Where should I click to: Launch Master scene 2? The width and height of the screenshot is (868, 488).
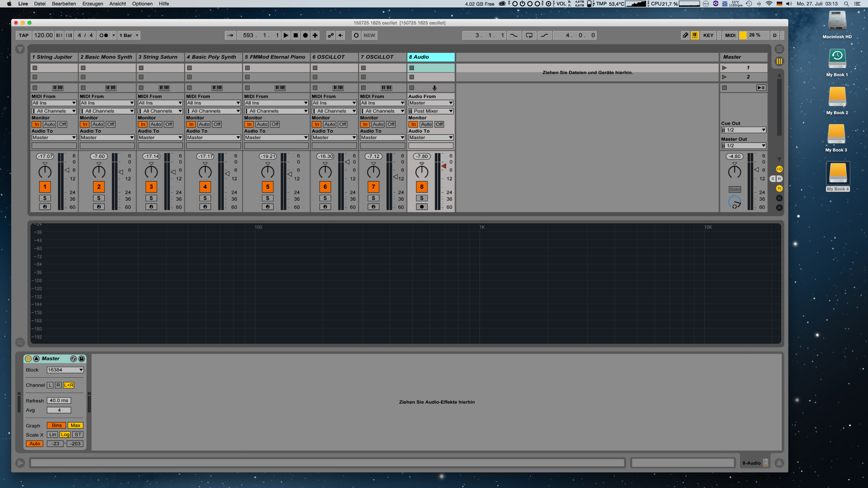[x=725, y=77]
